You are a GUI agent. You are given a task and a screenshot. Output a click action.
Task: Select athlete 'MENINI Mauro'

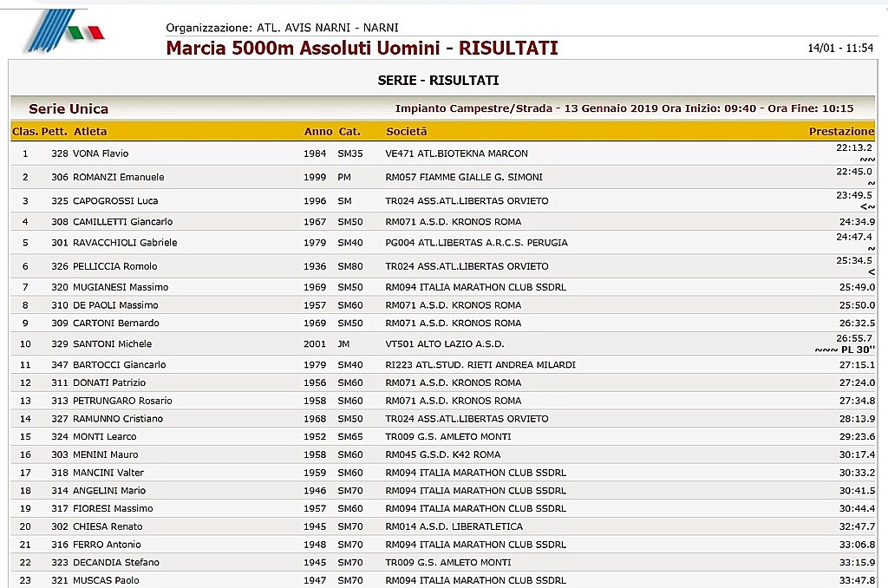click(x=105, y=455)
